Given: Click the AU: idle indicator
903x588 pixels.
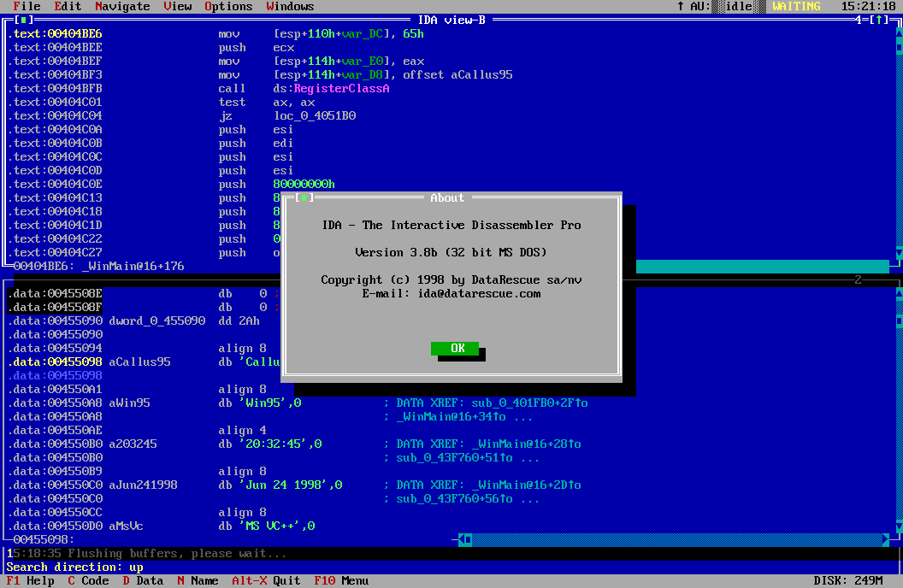Looking at the screenshot, I should tap(728, 6).
